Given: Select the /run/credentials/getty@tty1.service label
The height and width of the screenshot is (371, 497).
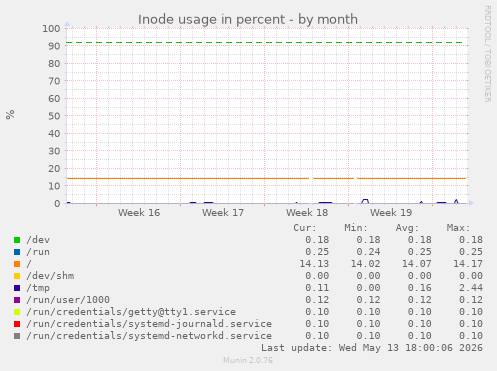Looking at the screenshot, I should click(x=131, y=312).
